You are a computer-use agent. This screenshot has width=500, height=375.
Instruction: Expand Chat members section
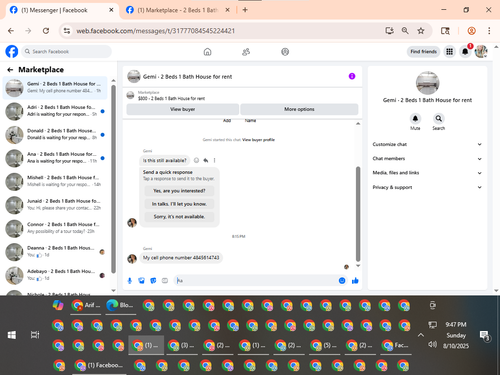coord(427,159)
